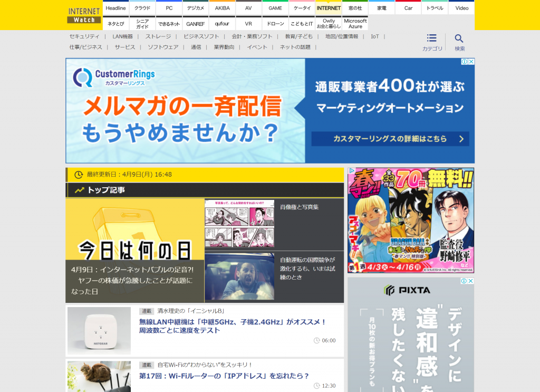The width and height of the screenshot is (540, 392).
Task: Go to the サービス category
Action: pos(125,47)
